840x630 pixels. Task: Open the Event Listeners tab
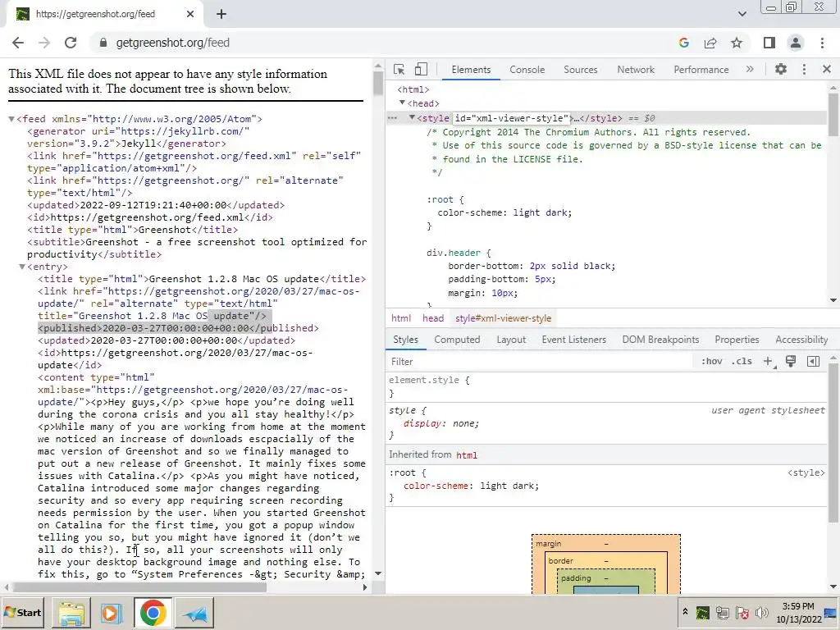[573, 340]
